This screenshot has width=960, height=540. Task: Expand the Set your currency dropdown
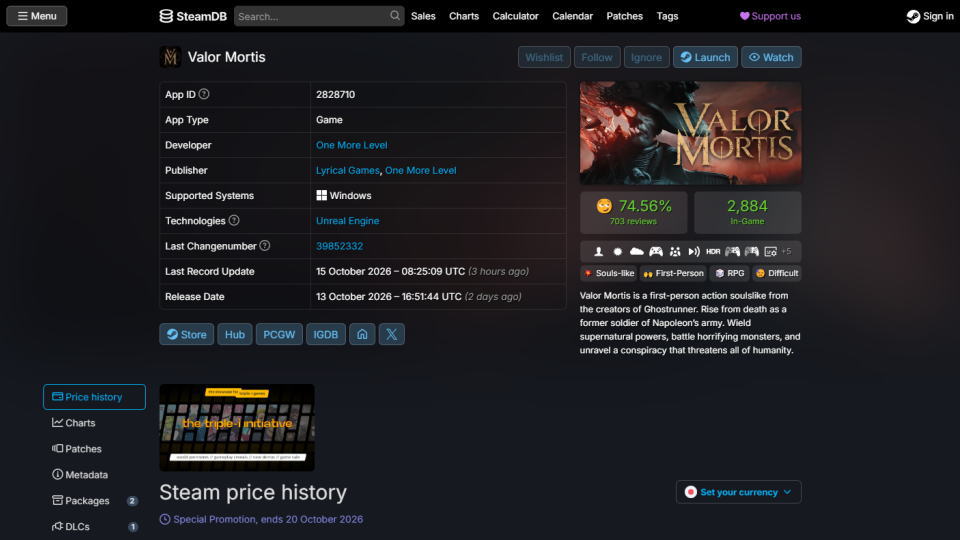point(738,492)
